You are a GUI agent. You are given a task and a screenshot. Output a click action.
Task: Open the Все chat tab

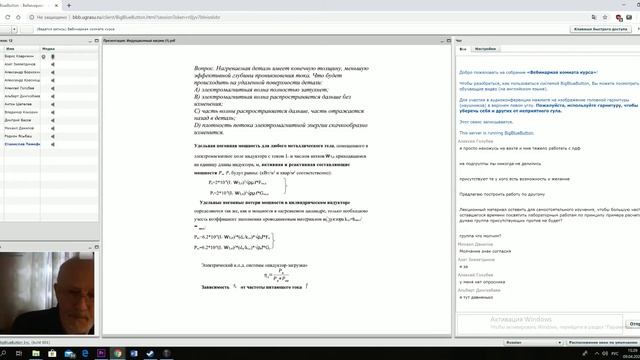[463, 49]
